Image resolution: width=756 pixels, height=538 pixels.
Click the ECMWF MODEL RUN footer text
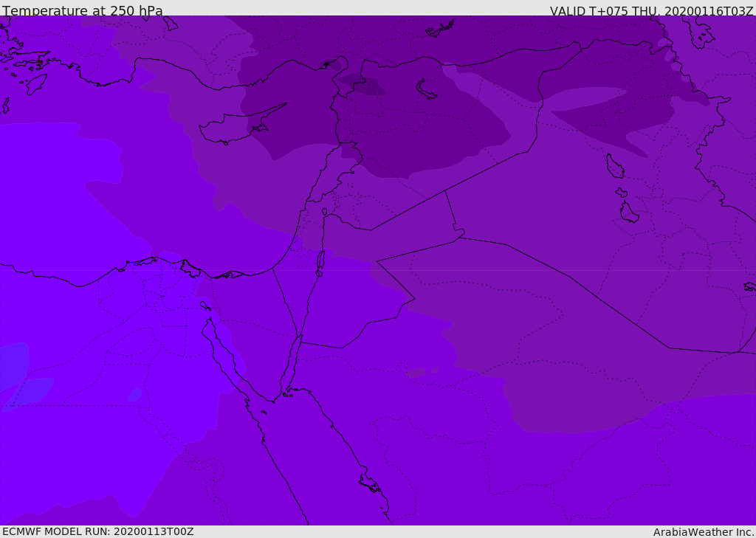[x=98, y=531]
